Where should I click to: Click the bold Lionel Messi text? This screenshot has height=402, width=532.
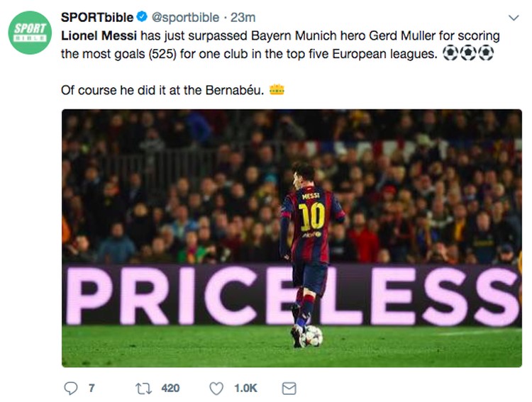99,35
